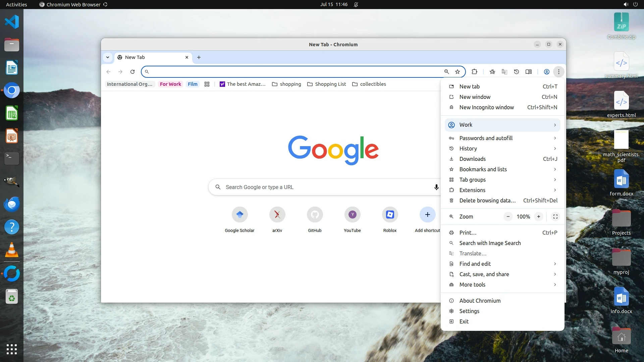Open the reading mode side panel icon

[x=529, y=72]
